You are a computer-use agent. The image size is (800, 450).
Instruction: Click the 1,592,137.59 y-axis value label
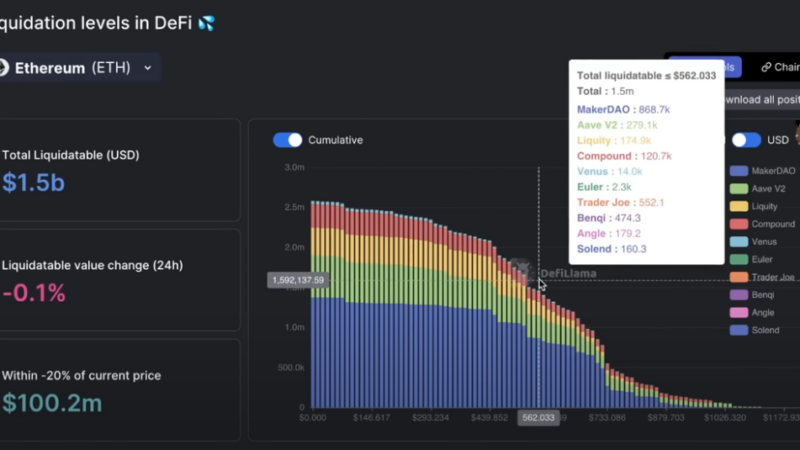tap(298, 280)
